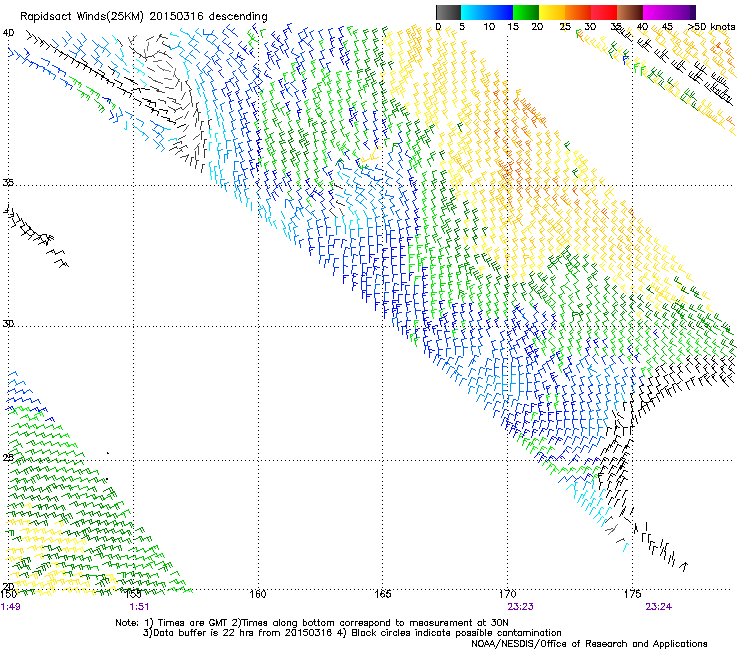
Task: Click the latitude label 35
Action: pyautogui.click(x=8, y=182)
